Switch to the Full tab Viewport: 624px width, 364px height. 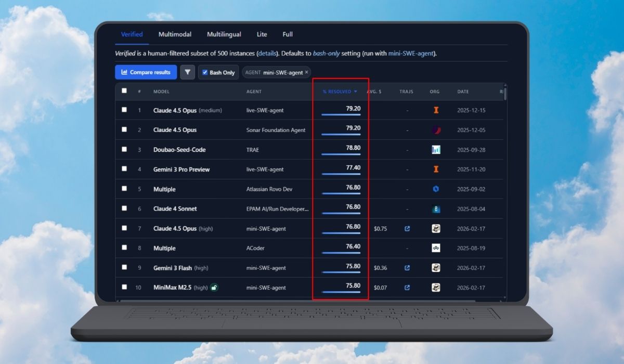[288, 34]
